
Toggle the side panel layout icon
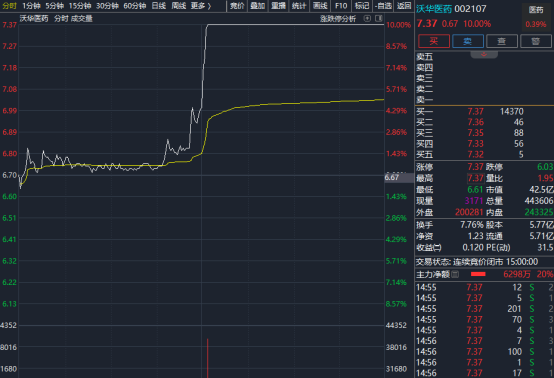point(378,18)
